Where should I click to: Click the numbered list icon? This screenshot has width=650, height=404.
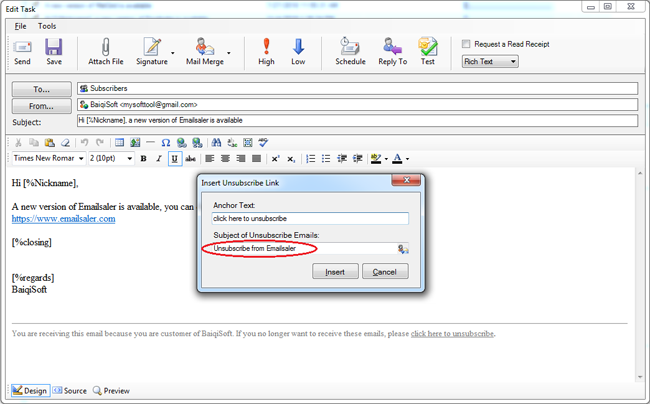click(310, 159)
